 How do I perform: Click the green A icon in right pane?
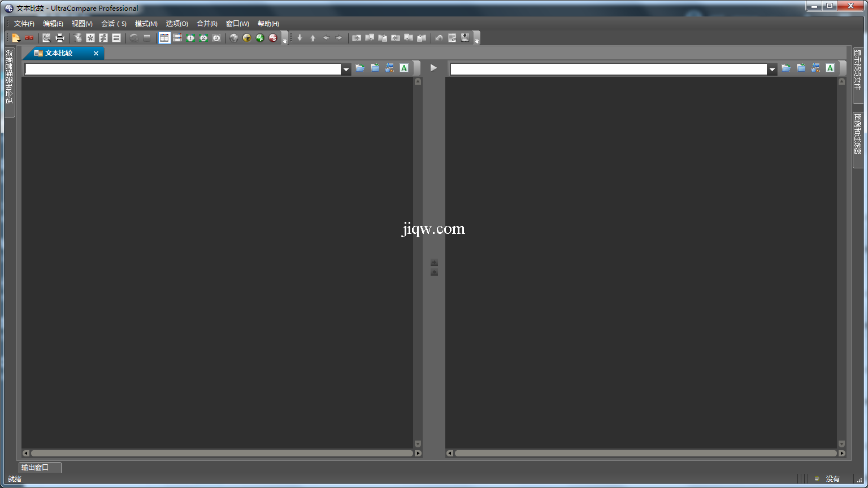click(830, 68)
